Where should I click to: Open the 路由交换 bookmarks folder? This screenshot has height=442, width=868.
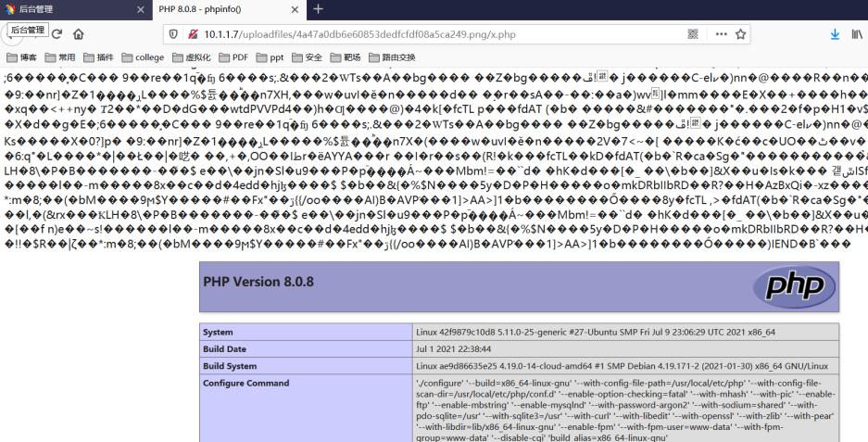(392, 57)
